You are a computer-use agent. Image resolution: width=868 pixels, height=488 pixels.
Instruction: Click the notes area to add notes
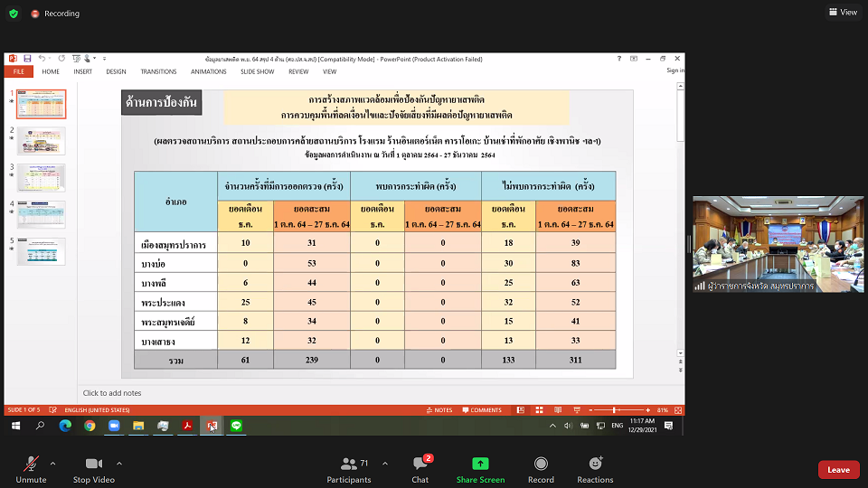pos(376,393)
